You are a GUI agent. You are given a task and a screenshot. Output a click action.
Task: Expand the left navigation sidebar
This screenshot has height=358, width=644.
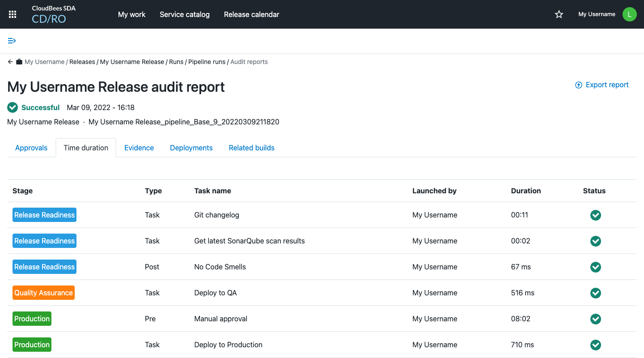pyautogui.click(x=12, y=40)
